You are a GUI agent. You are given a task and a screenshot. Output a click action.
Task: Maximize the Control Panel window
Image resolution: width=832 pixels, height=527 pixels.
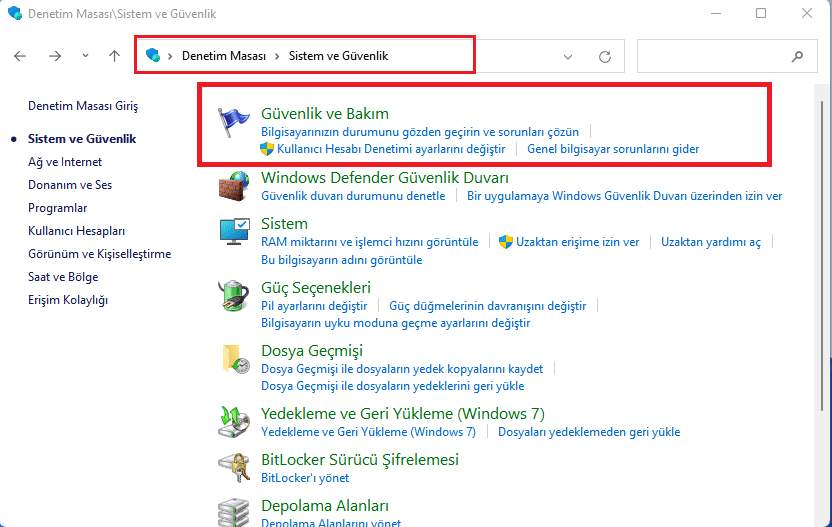[761, 13]
